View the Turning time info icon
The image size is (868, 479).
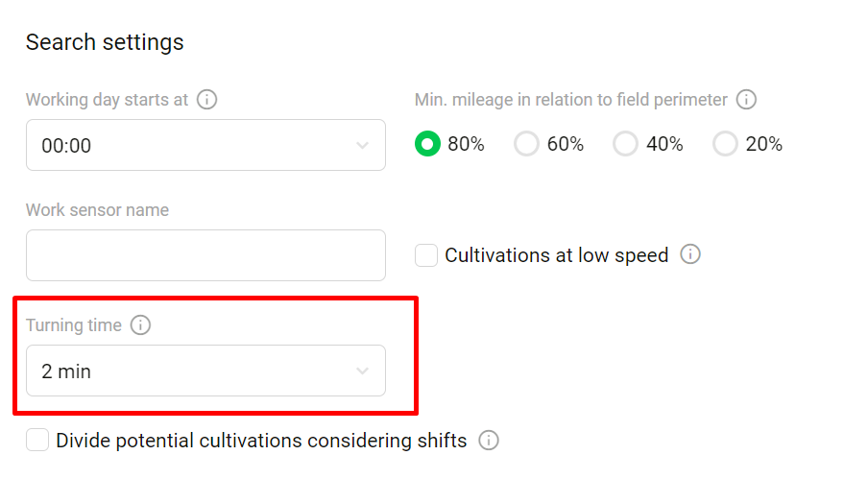(140, 325)
